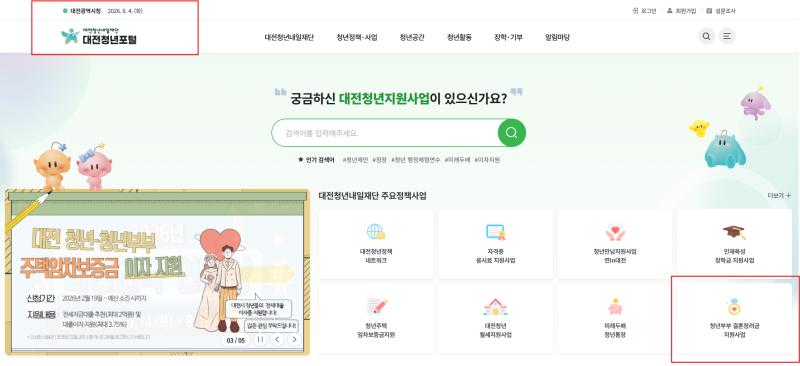Viewport: 800px width, 366px height.
Task: Click the 장학금 지원사업 card label
Action: tap(735, 260)
